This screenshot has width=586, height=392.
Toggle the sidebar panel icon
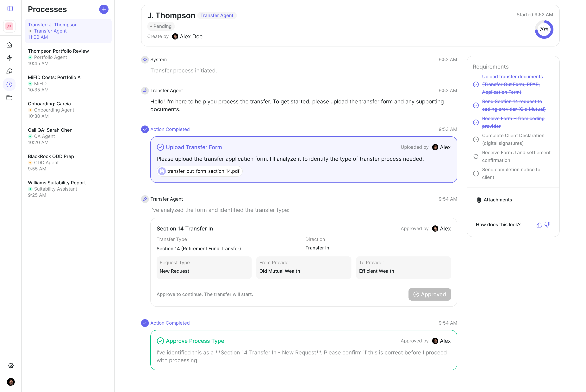pyautogui.click(x=10, y=9)
